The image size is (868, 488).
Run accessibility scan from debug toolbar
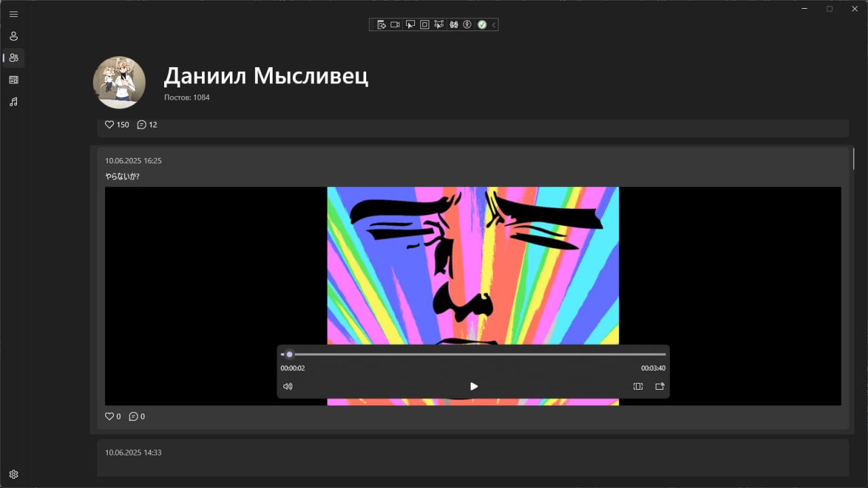pyautogui.click(x=467, y=24)
